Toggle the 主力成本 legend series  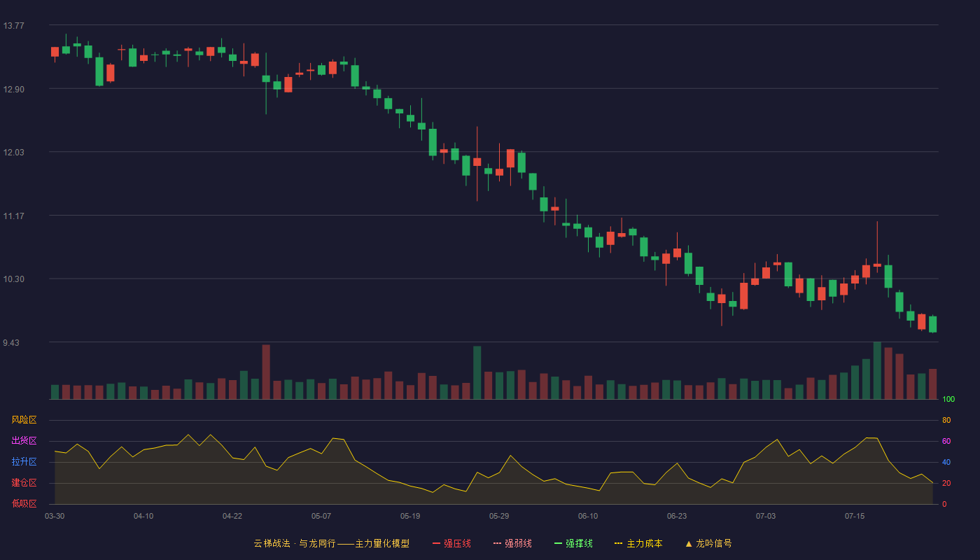pos(638,543)
